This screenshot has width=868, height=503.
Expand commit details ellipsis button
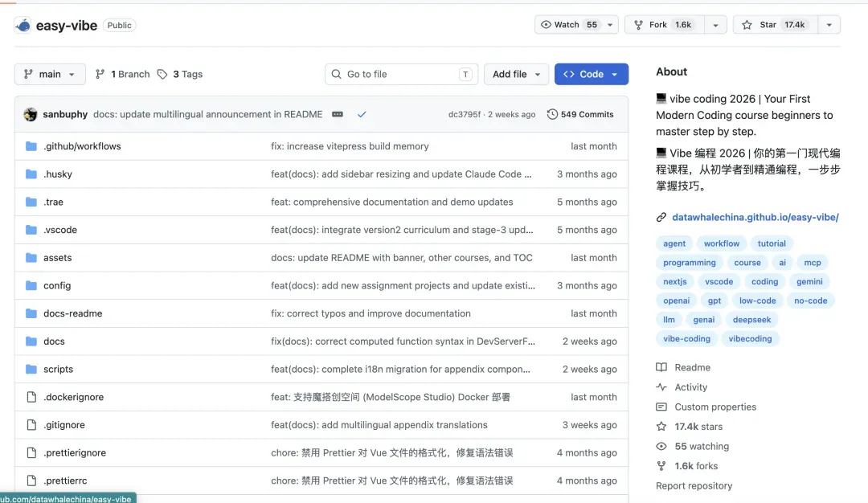[x=338, y=115]
